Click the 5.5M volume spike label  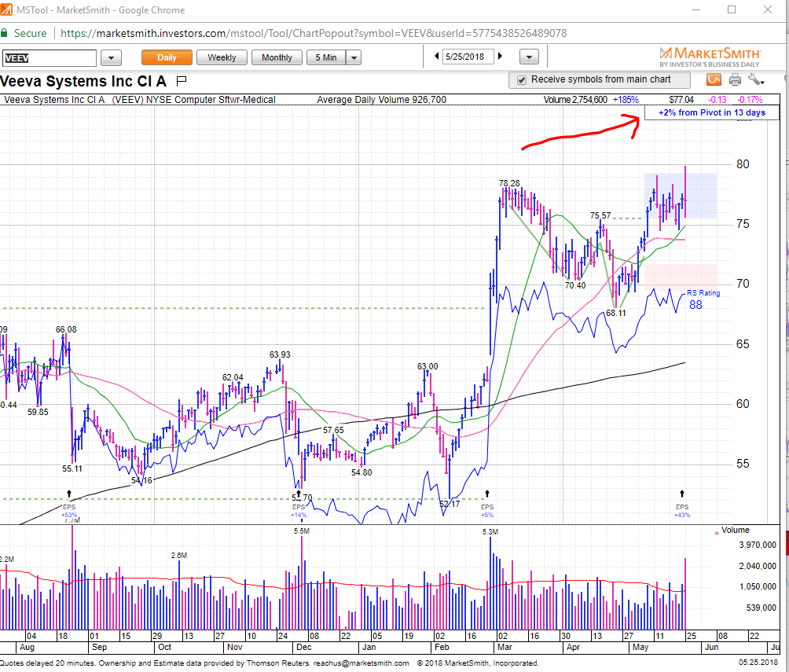coord(302,531)
